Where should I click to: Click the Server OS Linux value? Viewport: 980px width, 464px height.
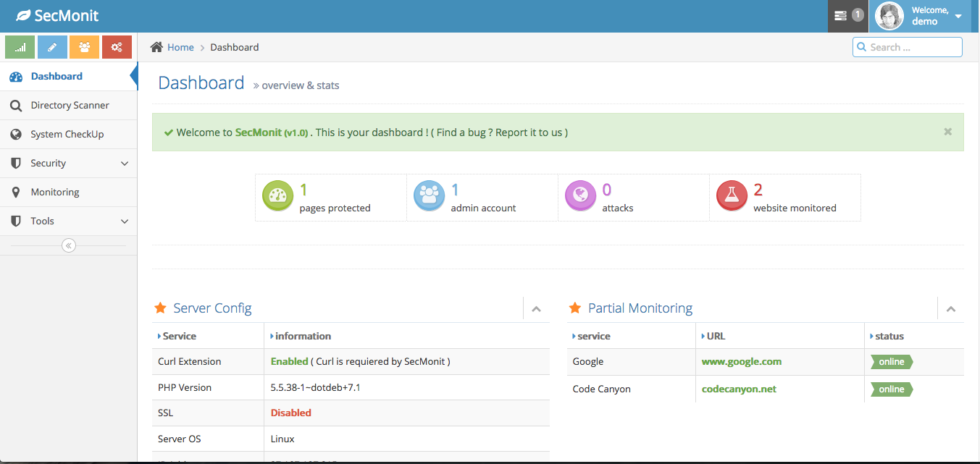(x=282, y=439)
